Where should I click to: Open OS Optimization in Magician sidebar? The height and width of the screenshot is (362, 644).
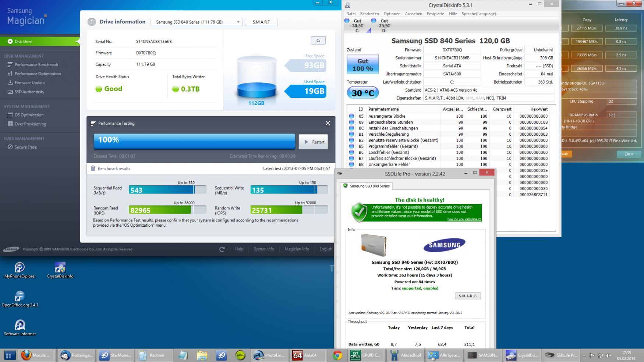25,115
